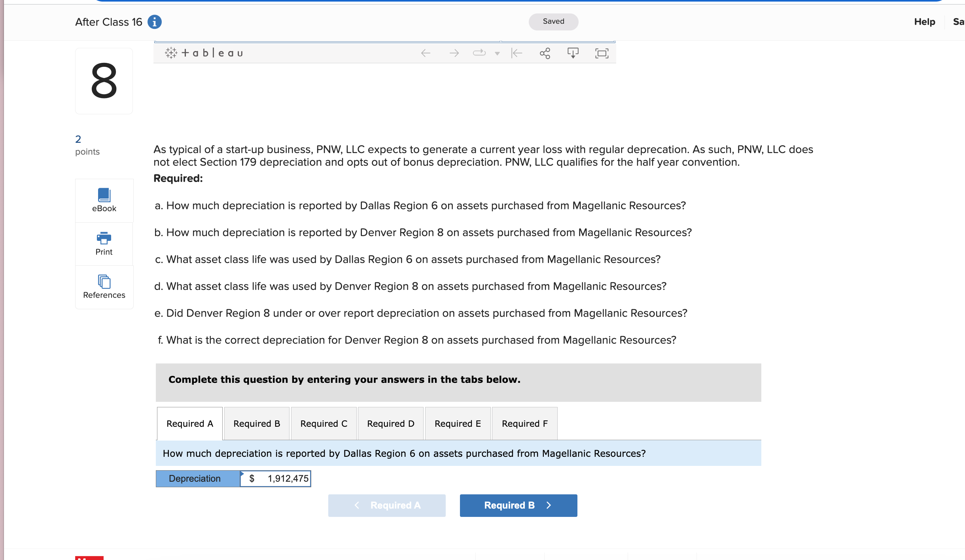Open the Required D tab
Viewport: 965px width, 560px height.
click(390, 424)
